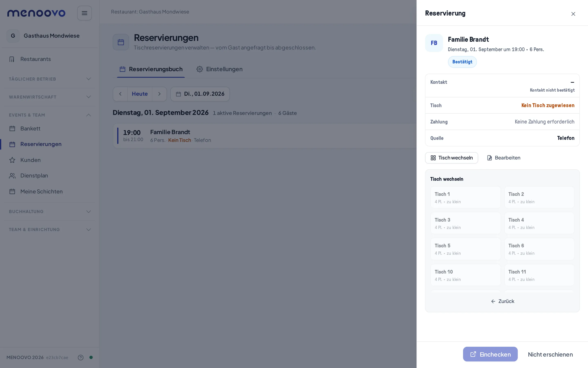Expand the Warenwirtschaft section

50,97
